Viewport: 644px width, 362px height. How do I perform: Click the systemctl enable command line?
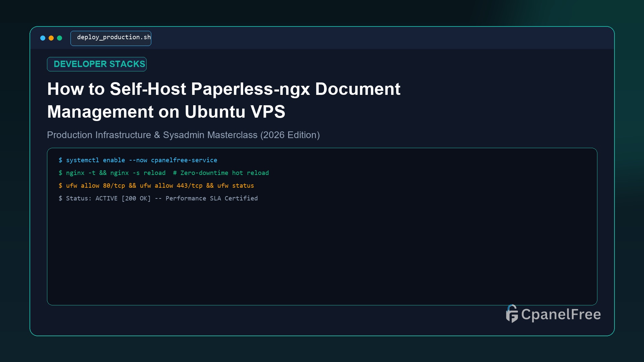(x=138, y=160)
